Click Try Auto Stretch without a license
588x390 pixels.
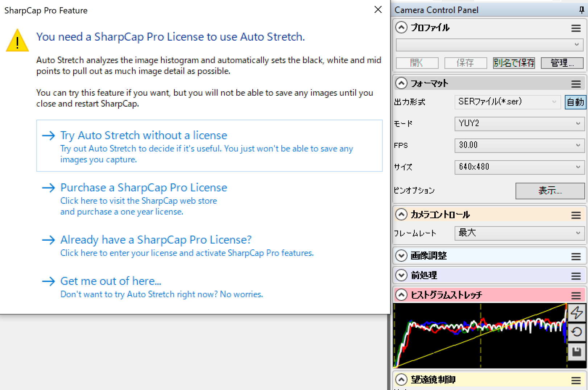coord(144,135)
